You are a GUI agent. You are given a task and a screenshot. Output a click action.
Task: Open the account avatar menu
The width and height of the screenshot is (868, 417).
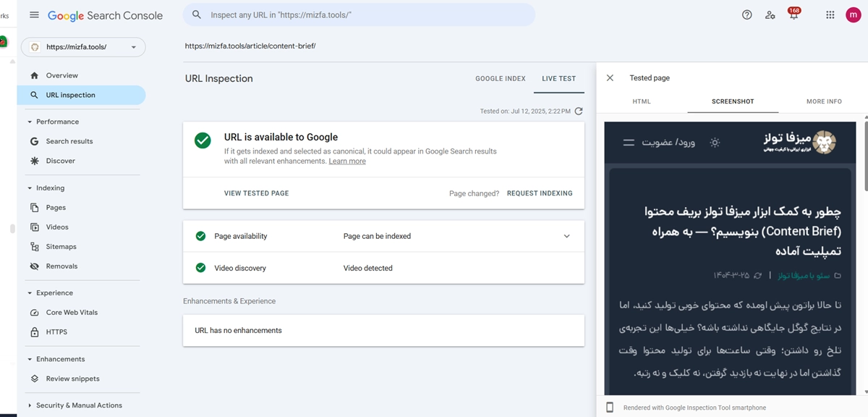tap(853, 15)
